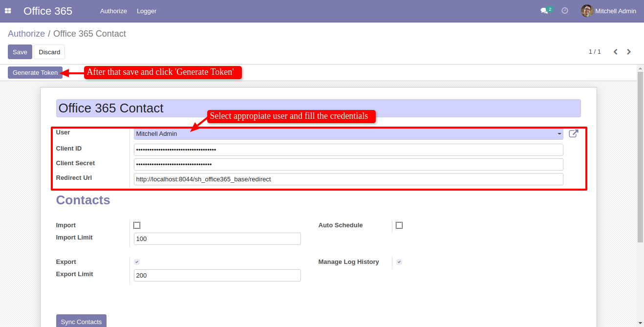Go to previous record arrow
Screen dimensions: 644x327
coord(616,52)
